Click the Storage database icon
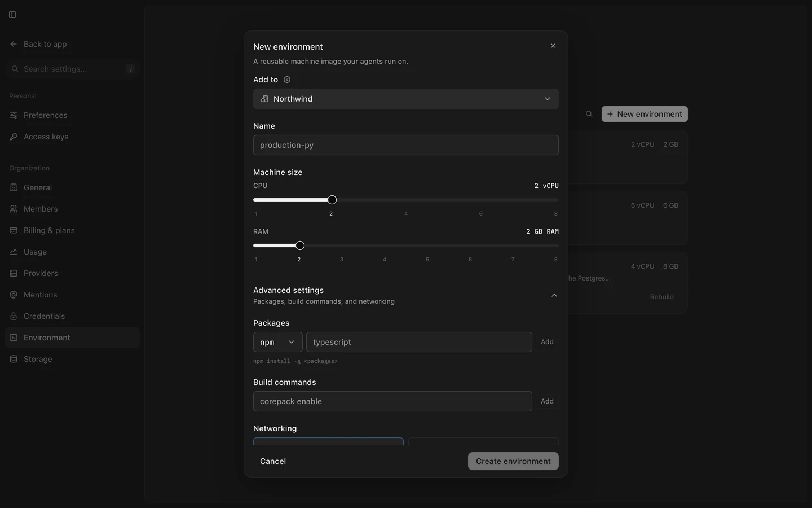The width and height of the screenshot is (812, 508). click(14, 359)
